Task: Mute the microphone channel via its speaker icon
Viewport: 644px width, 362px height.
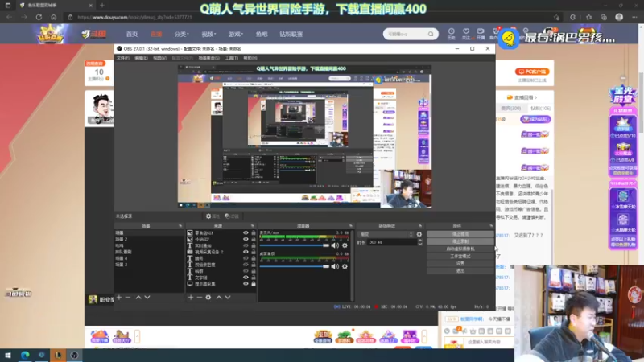Action: click(335, 245)
